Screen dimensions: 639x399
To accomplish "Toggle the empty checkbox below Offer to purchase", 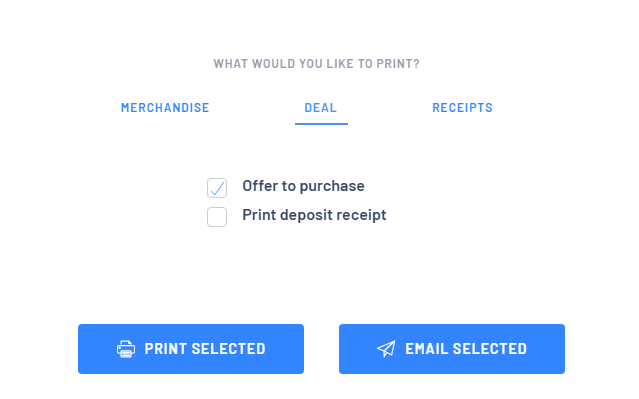I will point(217,217).
